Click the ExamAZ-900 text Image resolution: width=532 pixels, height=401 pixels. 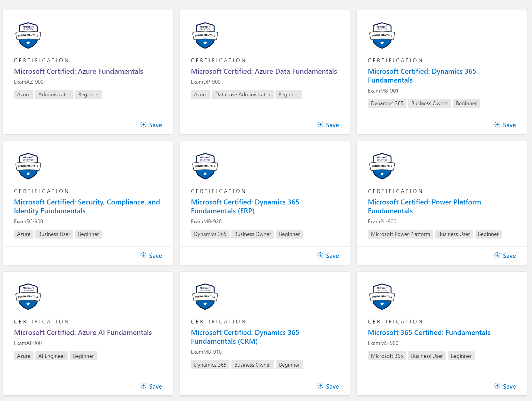pyautogui.click(x=29, y=82)
